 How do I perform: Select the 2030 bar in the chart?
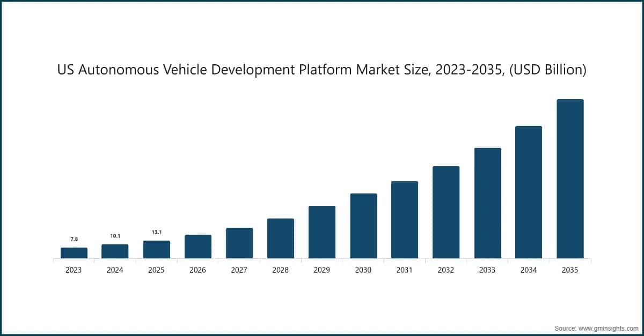[363, 227]
